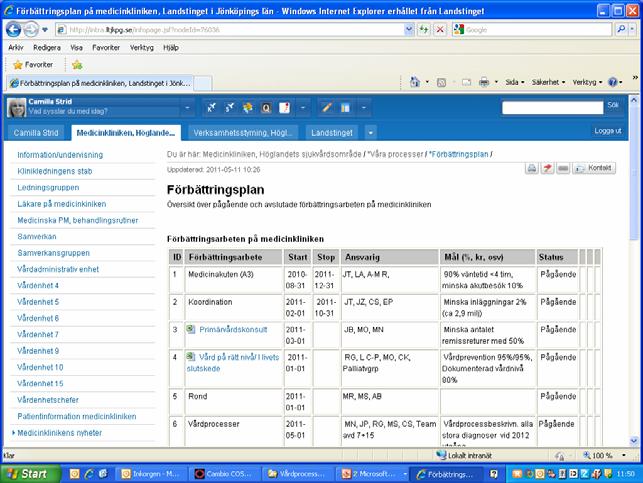Viewport: 643px width, 483px height.
Task: Expand dropdown after portal tabs
Action: point(371,133)
